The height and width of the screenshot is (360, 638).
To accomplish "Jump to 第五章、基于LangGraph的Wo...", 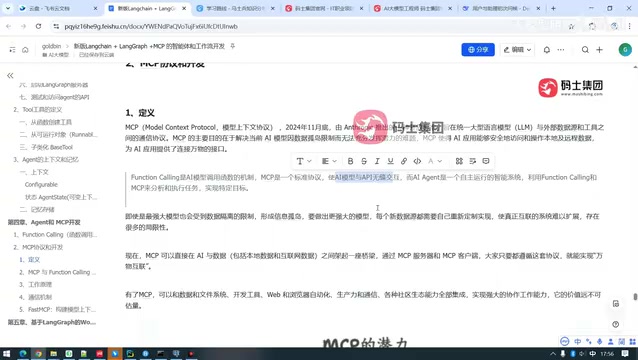I will [52, 322].
